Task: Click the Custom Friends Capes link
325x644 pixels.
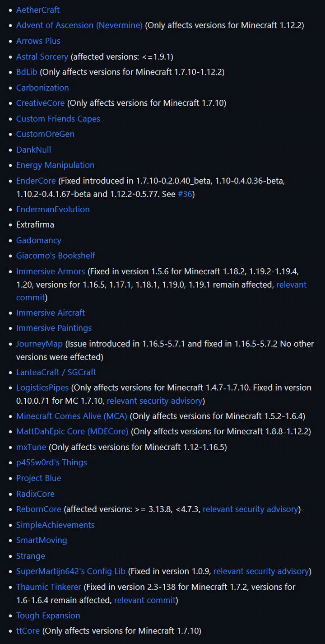Action: tap(58, 119)
